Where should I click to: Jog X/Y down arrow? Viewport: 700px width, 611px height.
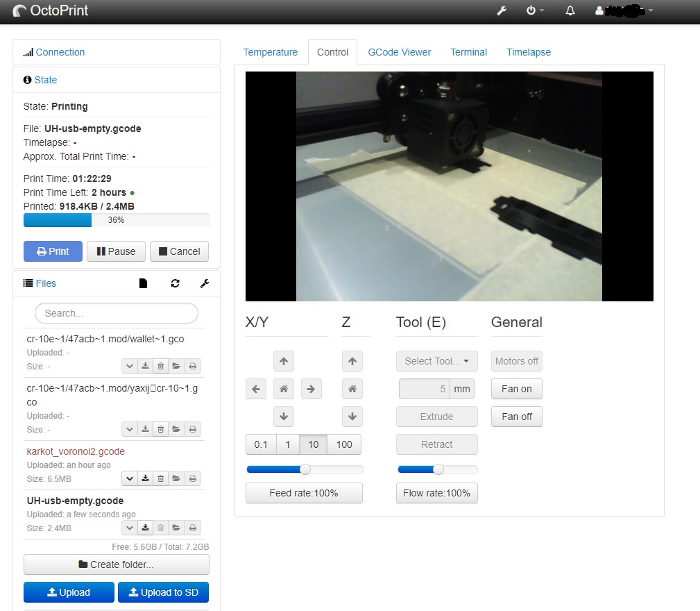pos(284,417)
